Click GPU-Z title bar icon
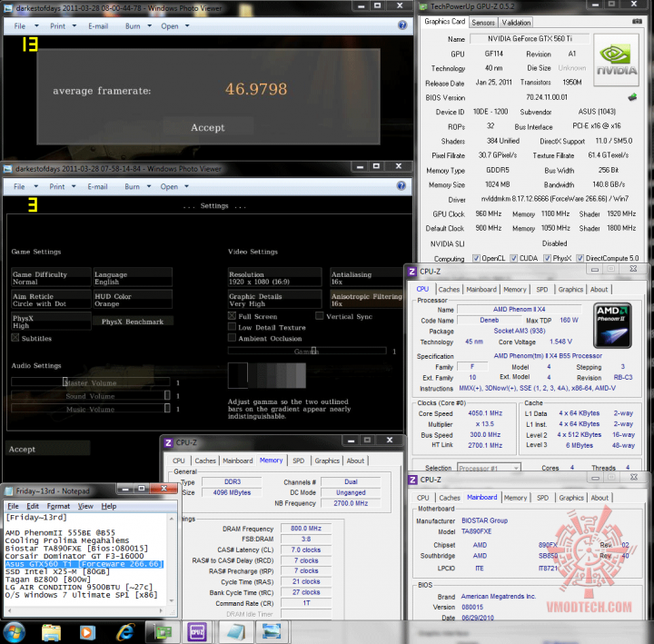The width and height of the screenshot is (654, 644). click(423, 6)
